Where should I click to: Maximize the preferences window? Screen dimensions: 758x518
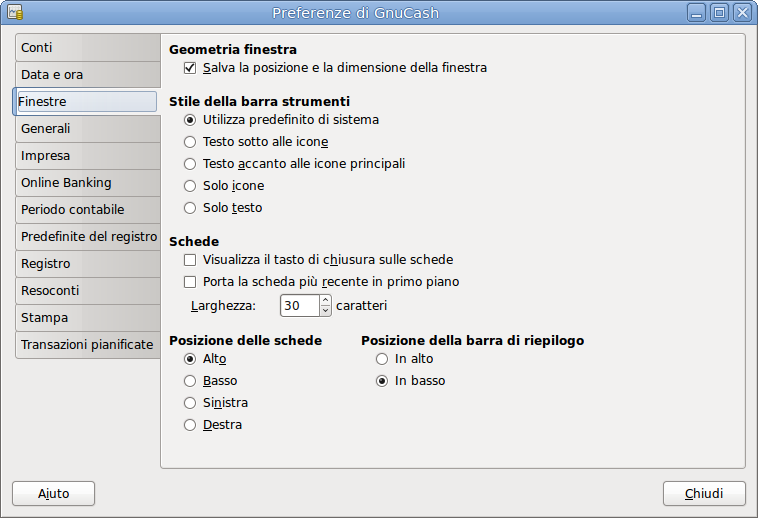pyautogui.click(x=719, y=13)
